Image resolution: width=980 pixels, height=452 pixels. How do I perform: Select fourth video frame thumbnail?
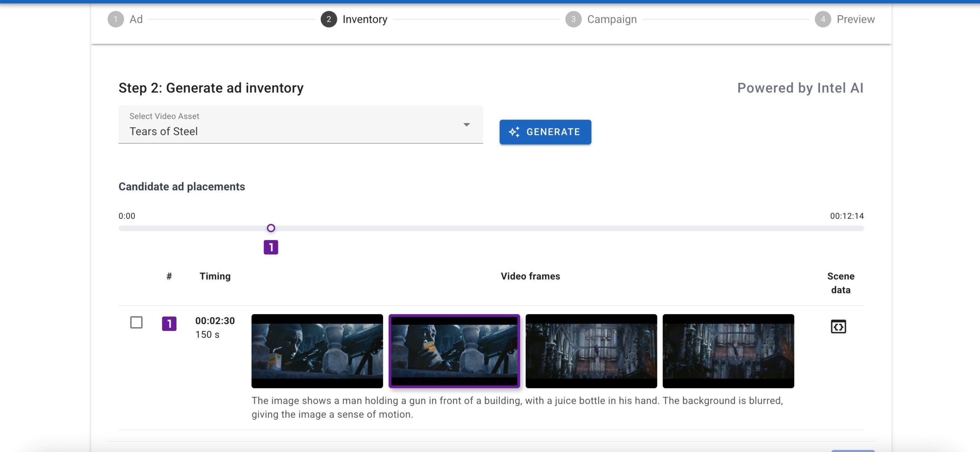coord(728,351)
